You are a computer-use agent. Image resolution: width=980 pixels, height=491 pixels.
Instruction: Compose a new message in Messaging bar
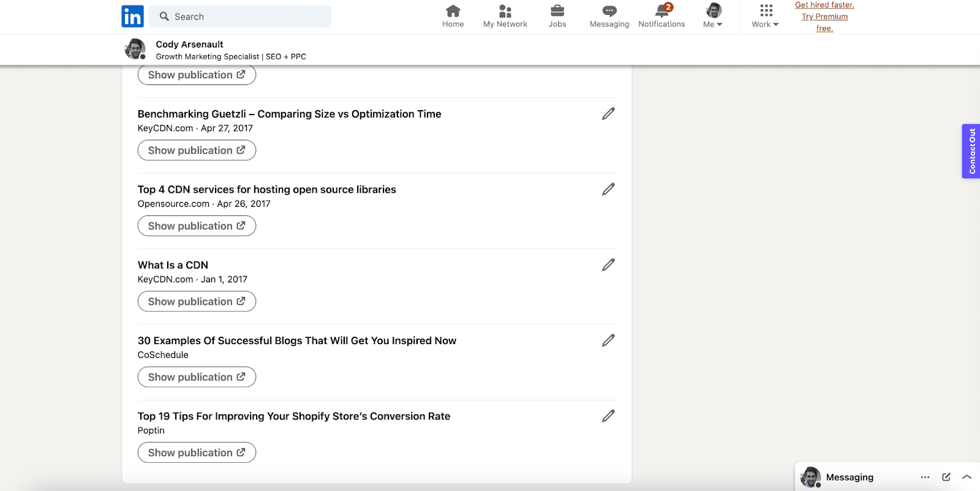coord(946,477)
